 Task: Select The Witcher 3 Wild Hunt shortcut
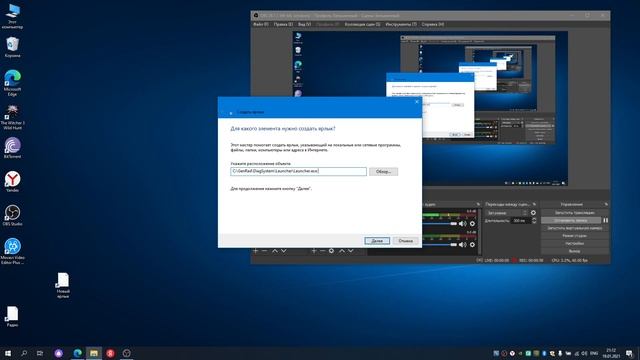tap(12, 117)
